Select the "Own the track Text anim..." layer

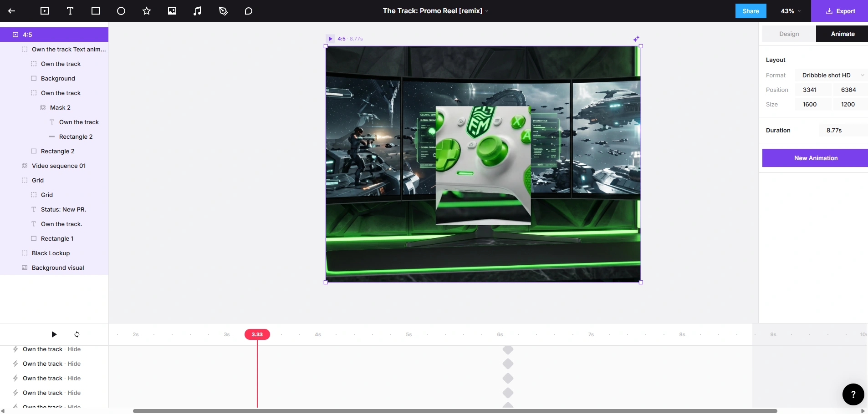pos(54,49)
